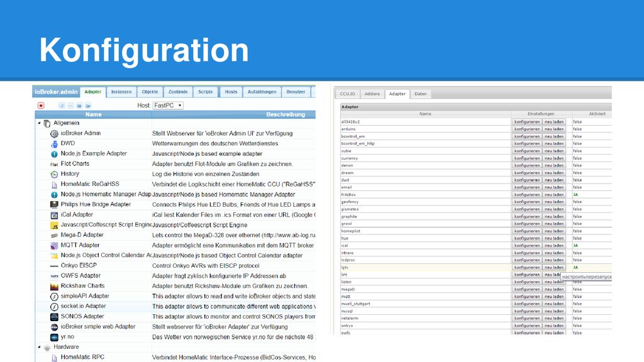
Task: Switch to the Daten tab
Action: click(x=421, y=94)
